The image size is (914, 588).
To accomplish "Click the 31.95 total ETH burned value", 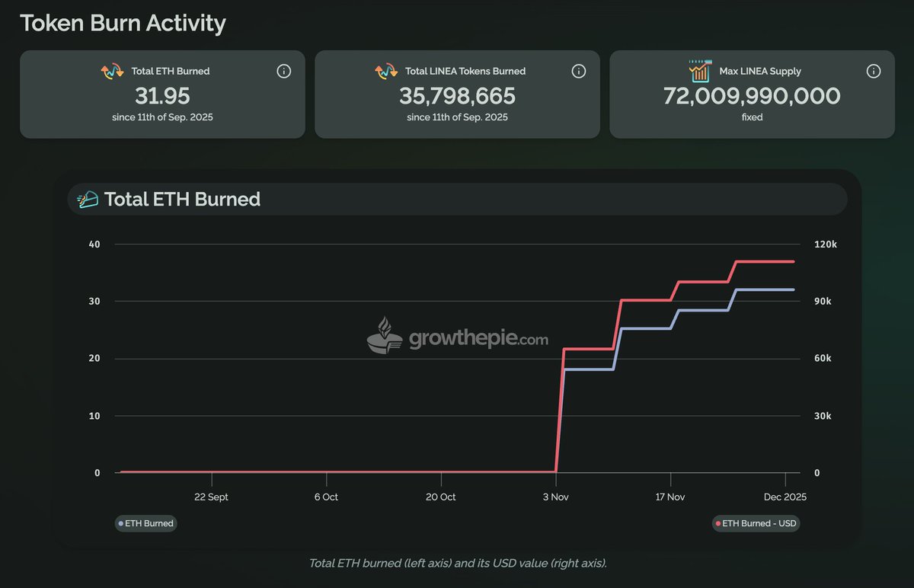I will [x=162, y=96].
